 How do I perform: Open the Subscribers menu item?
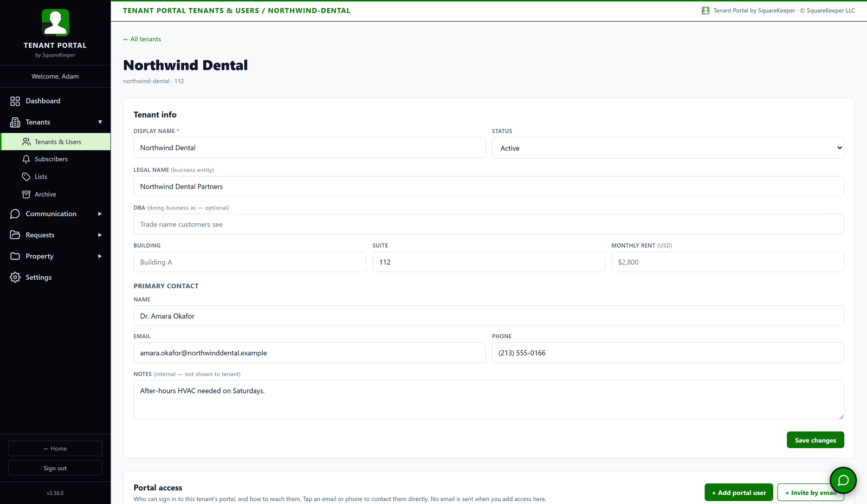tap(55, 159)
